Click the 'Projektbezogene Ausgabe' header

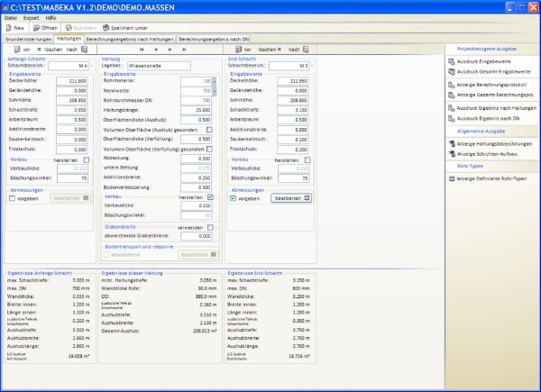tap(487, 49)
